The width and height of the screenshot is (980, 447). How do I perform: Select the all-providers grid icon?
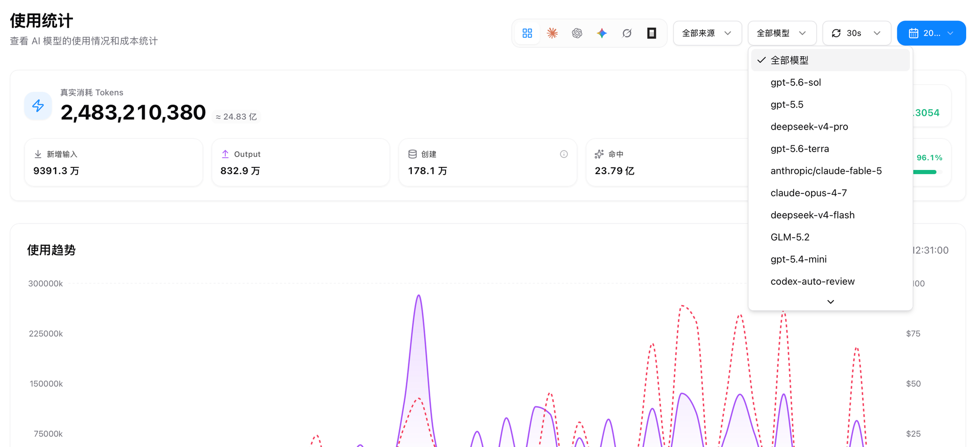tap(527, 33)
